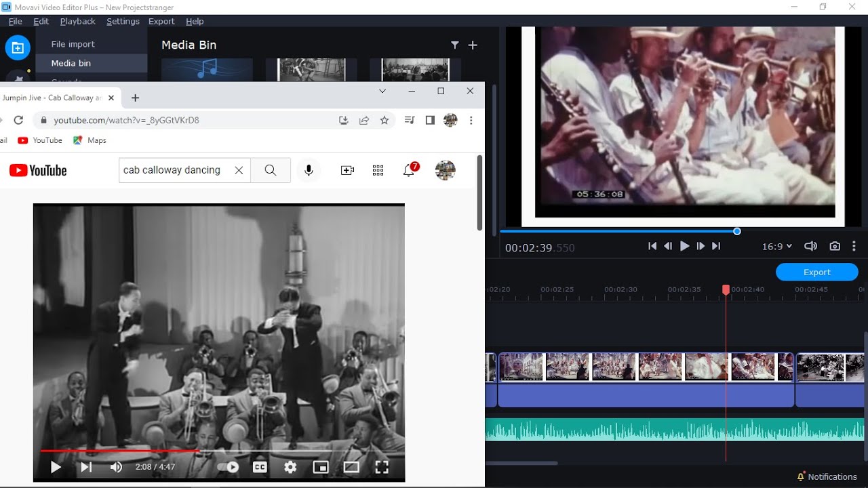
Task: Open YouTube bookmark link
Action: [x=40, y=140]
